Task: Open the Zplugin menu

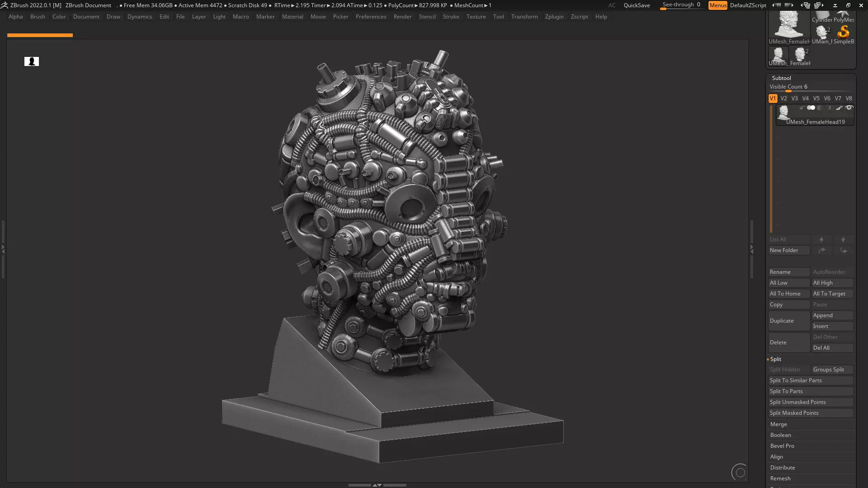Action: [x=554, y=17]
